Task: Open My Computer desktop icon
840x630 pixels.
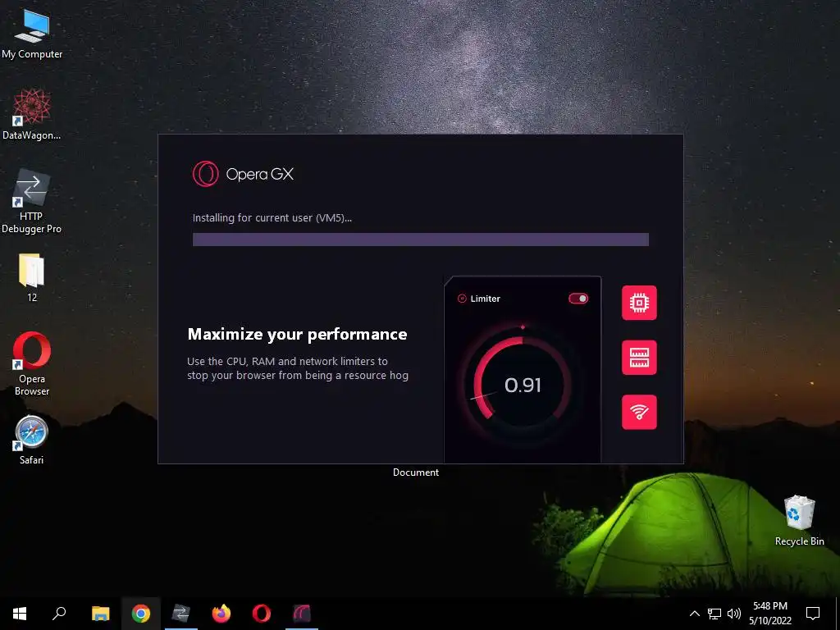Action: click(32, 34)
